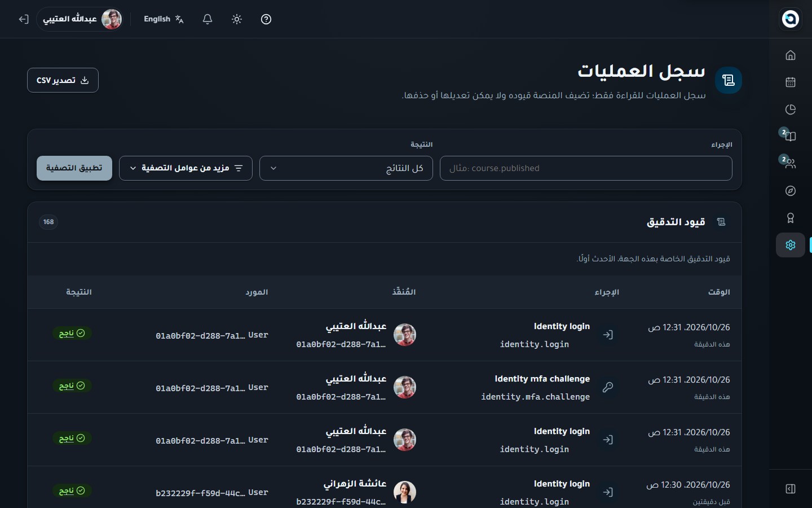Expand مزيد من عوامل التصفية filters
812x508 pixels.
pos(186,168)
